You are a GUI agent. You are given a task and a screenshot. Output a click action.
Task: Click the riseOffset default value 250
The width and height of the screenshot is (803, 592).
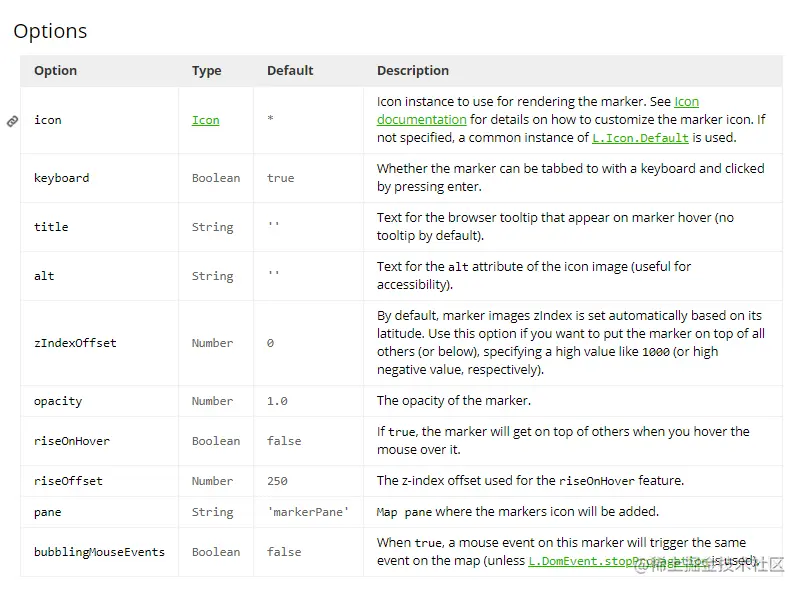(277, 481)
